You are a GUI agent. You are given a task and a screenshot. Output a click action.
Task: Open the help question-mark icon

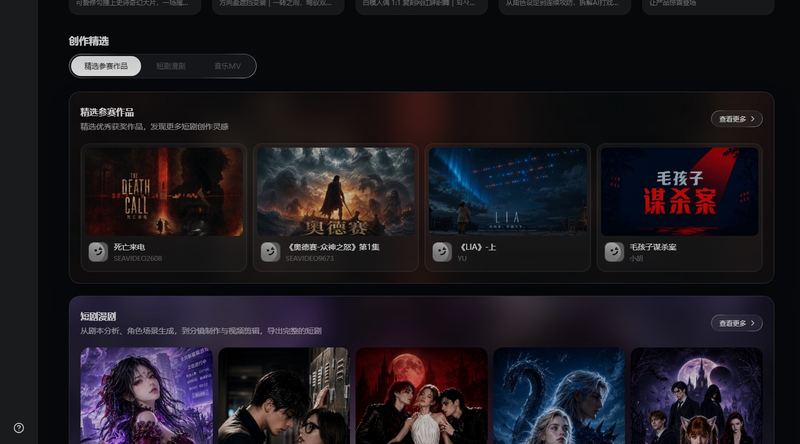pos(19,428)
